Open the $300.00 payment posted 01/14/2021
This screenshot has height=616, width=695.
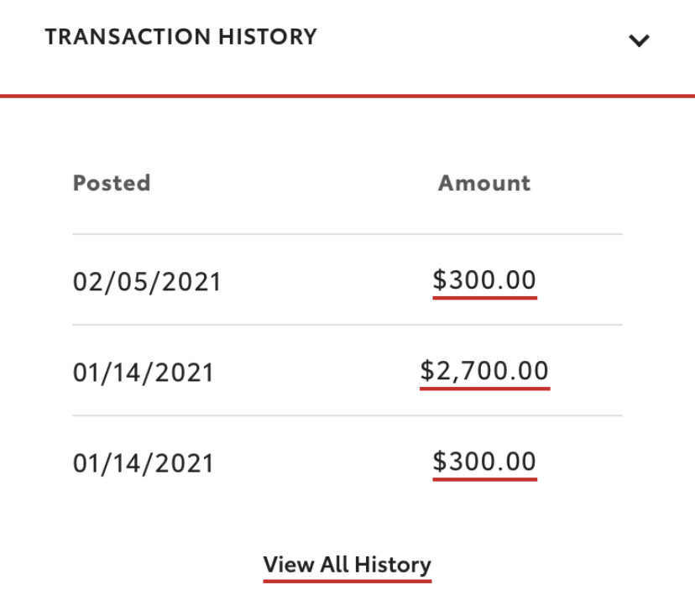click(484, 462)
